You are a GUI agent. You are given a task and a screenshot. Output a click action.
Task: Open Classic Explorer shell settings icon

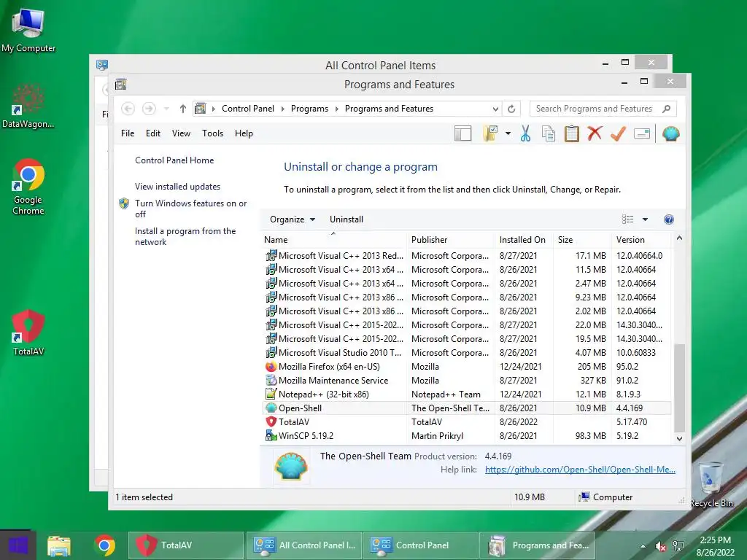click(670, 134)
